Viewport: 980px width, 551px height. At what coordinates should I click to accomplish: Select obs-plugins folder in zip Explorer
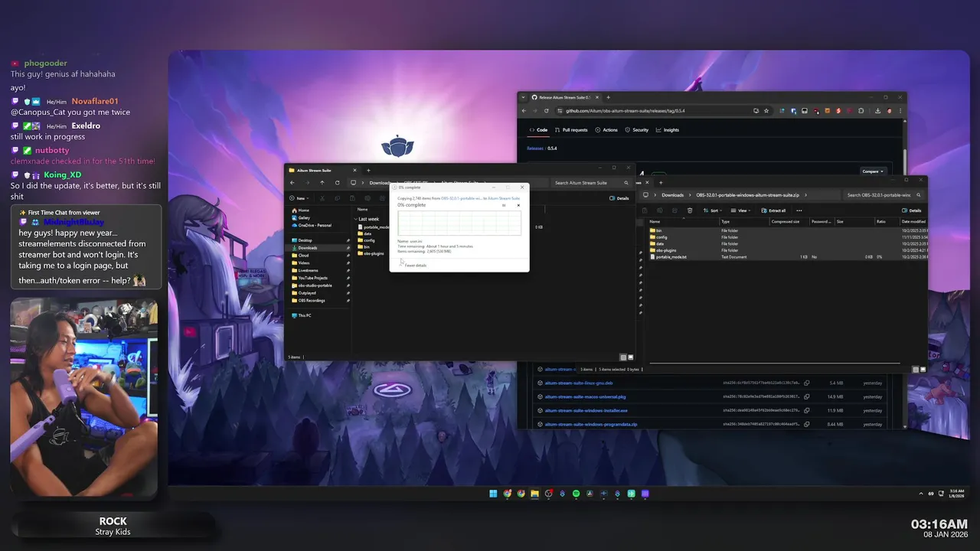[x=663, y=250]
